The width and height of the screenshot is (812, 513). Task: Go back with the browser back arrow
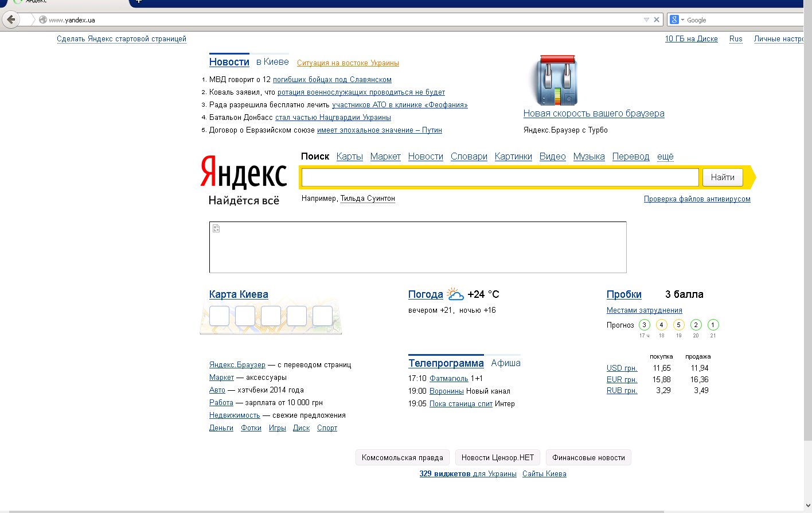point(11,20)
